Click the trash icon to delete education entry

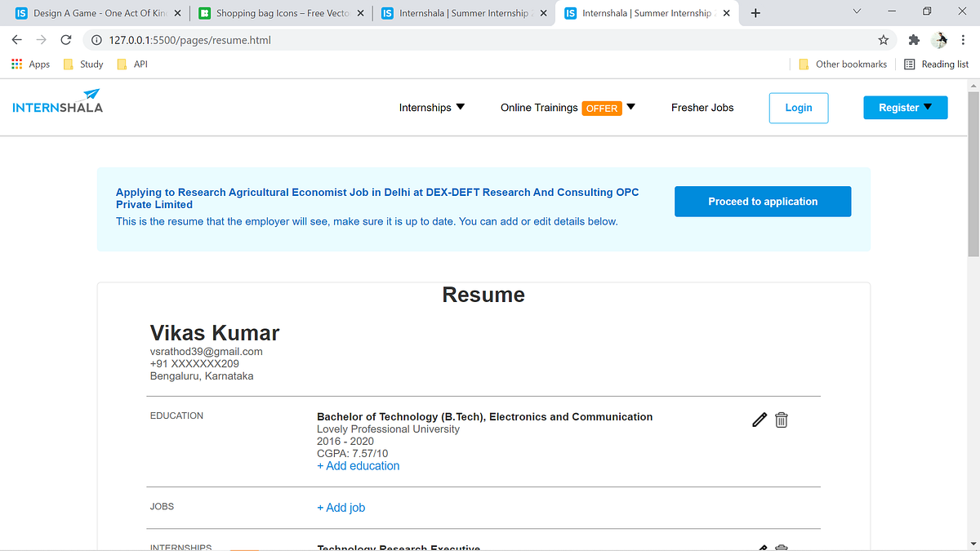tap(781, 419)
